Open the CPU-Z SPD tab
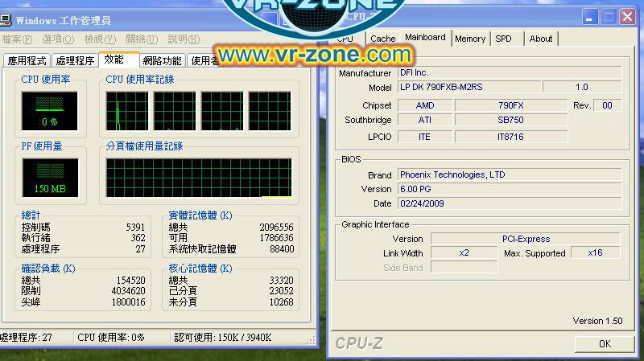 click(x=504, y=39)
